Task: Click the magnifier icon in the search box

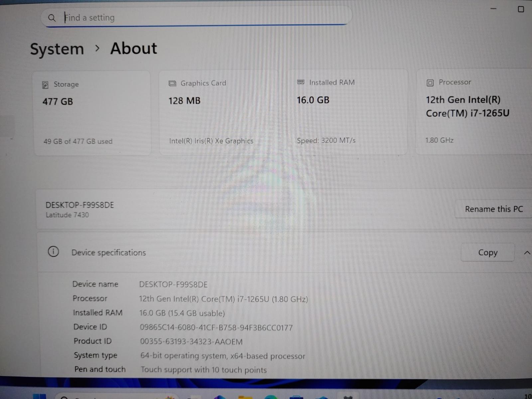Action: (52, 18)
